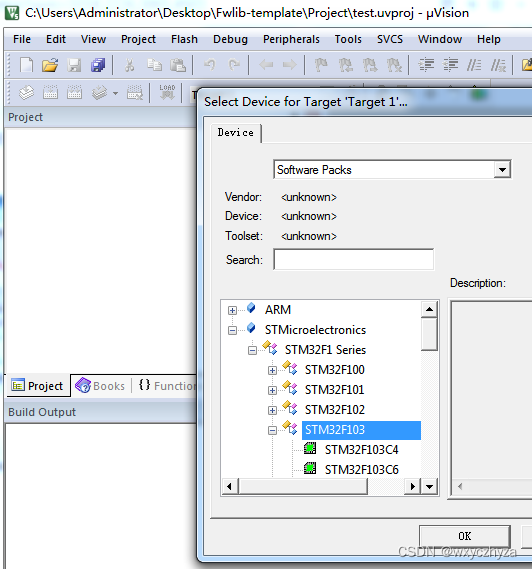532x569 pixels.
Task: Click the Comment selection icon
Action: (x=474, y=65)
